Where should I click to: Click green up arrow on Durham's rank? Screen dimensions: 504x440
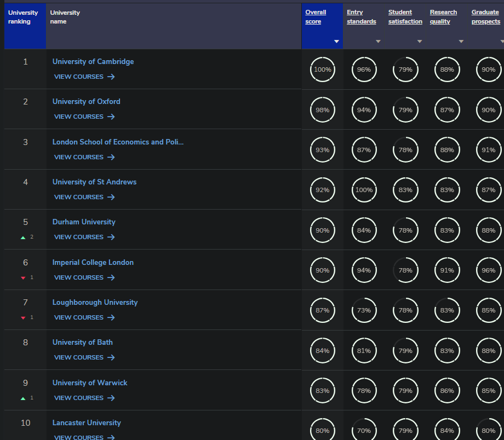pyautogui.click(x=23, y=238)
